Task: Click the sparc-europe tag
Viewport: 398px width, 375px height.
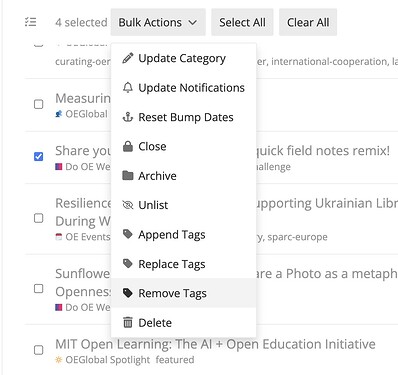Action: tap(297, 237)
